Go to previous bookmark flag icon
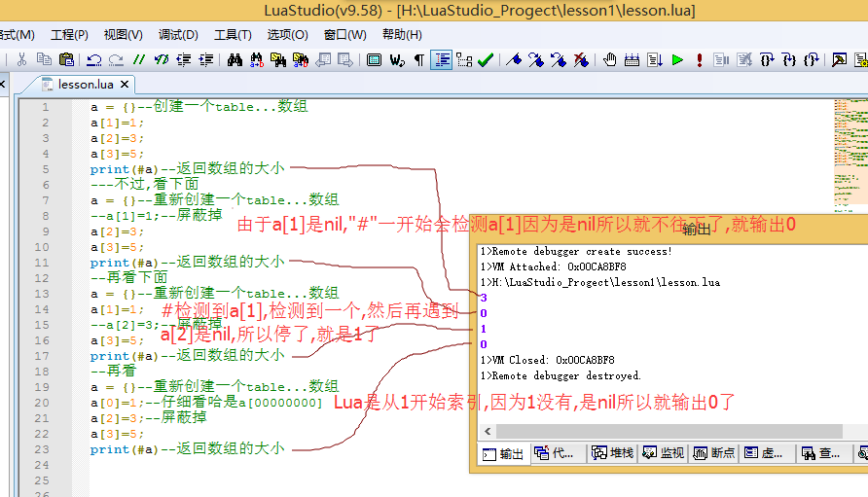Viewport: 868px width, 497px height. pyautogui.click(x=558, y=59)
